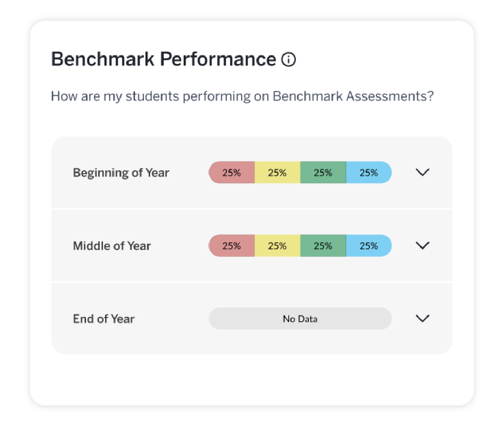Click the green segment in Middle of Year bar
This screenshot has height=427, width=504.
[323, 246]
